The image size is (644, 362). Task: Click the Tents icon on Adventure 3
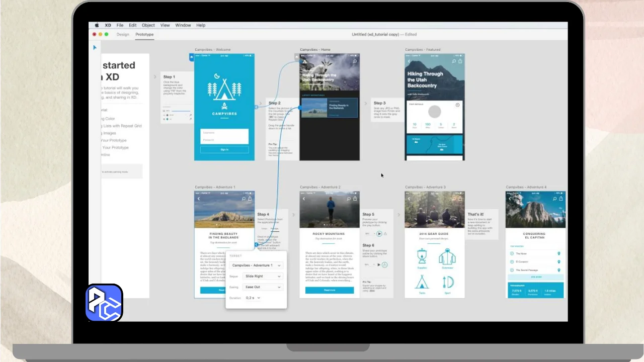422,282
